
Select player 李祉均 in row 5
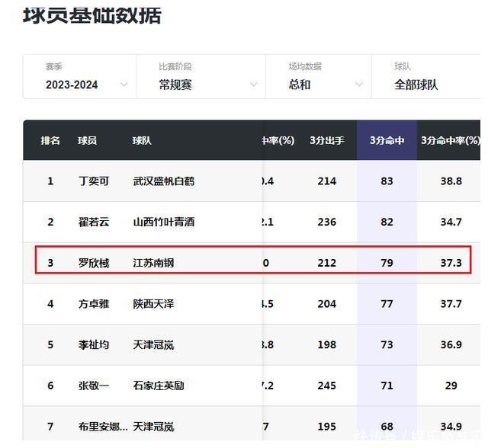click(x=94, y=345)
